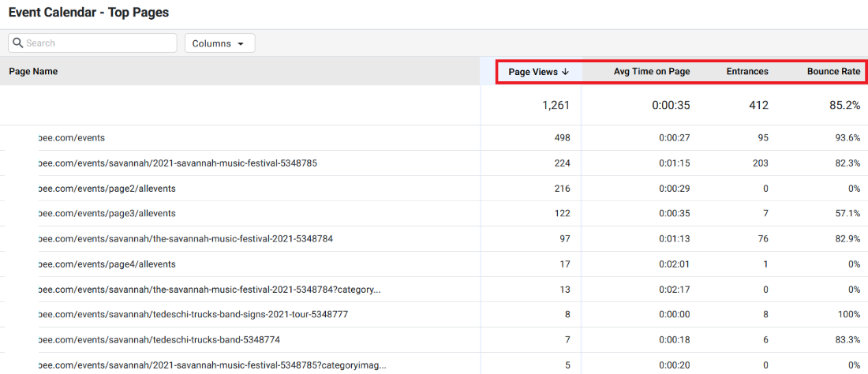868x374 pixels.
Task: Select the 216 page views cell
Action: pos(562,189)
